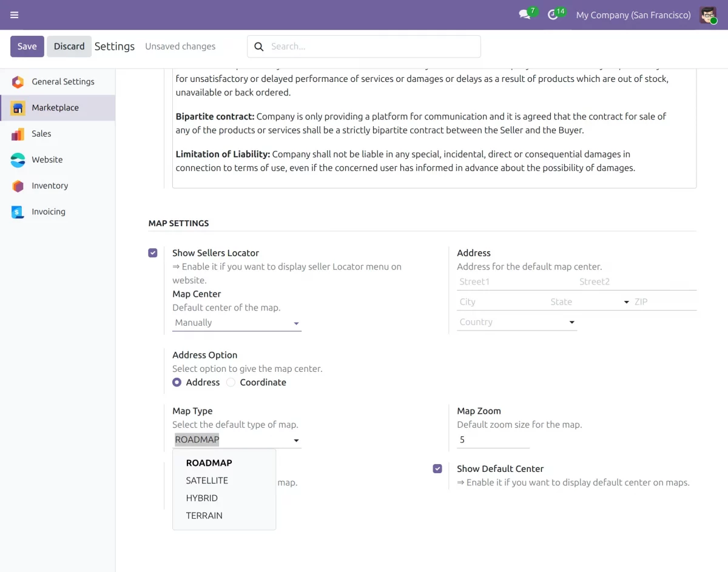Click the Street2 address field
Image resolution: width=728 pixels, height=572 pixels.
[637, 282]
